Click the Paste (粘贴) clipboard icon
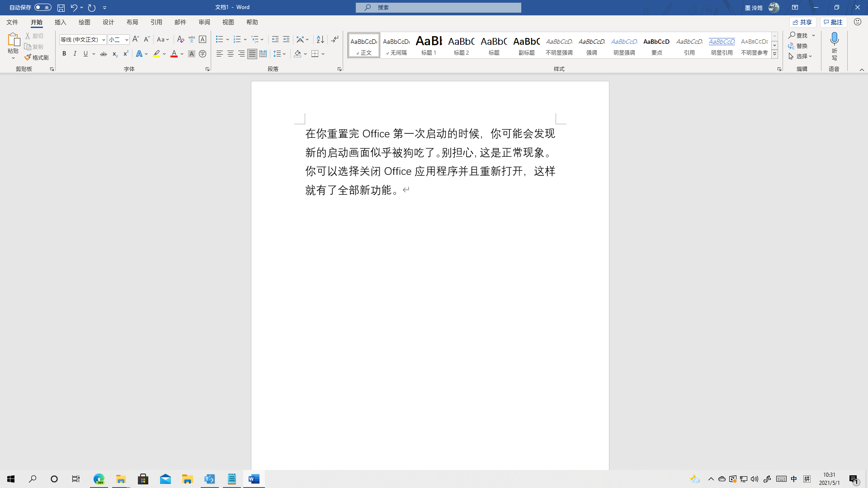The width and height of the screenshot is (868, 488). pyautogui.click(x=13, y=40)
